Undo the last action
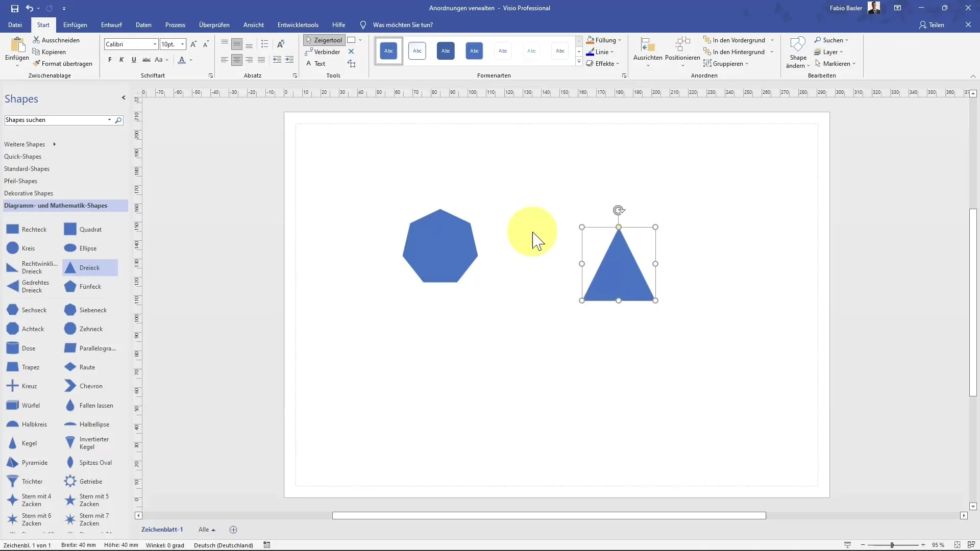 pos(30,8)
